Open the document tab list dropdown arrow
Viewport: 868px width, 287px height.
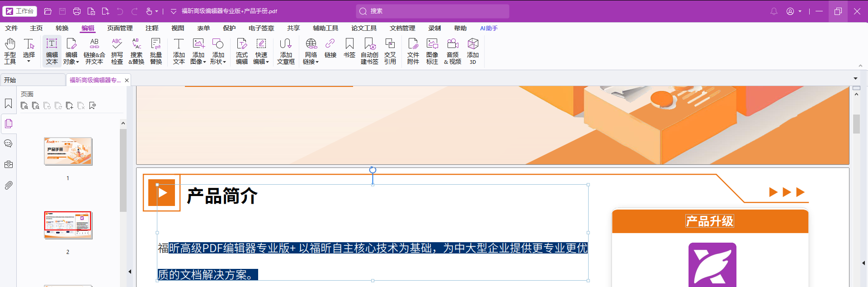(855, 79)
